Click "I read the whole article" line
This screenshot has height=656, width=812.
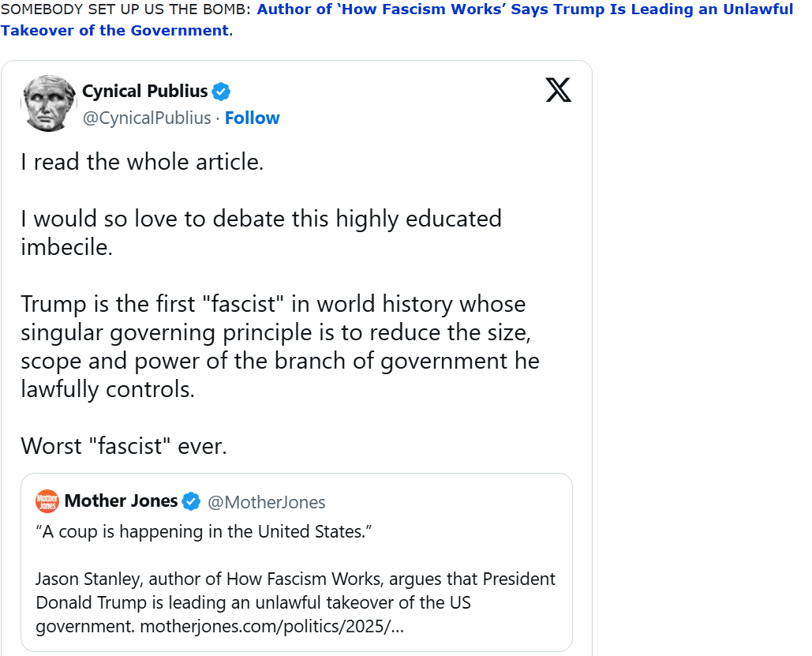pos(142,162)
